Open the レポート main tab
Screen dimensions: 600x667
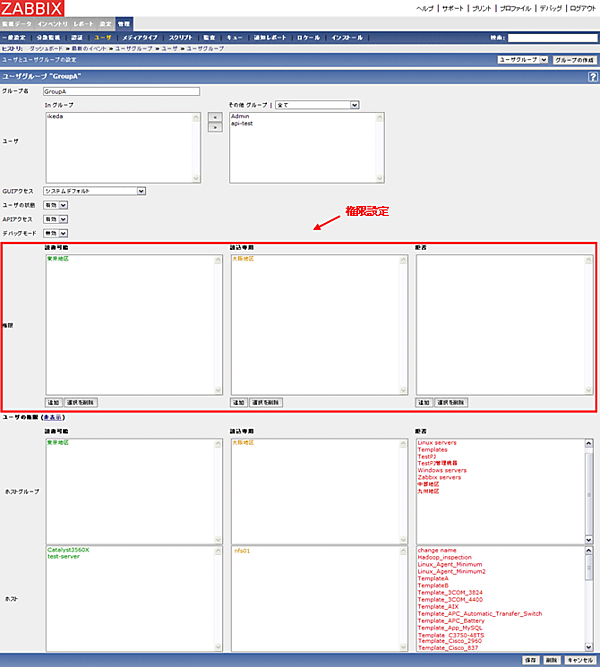83,24
